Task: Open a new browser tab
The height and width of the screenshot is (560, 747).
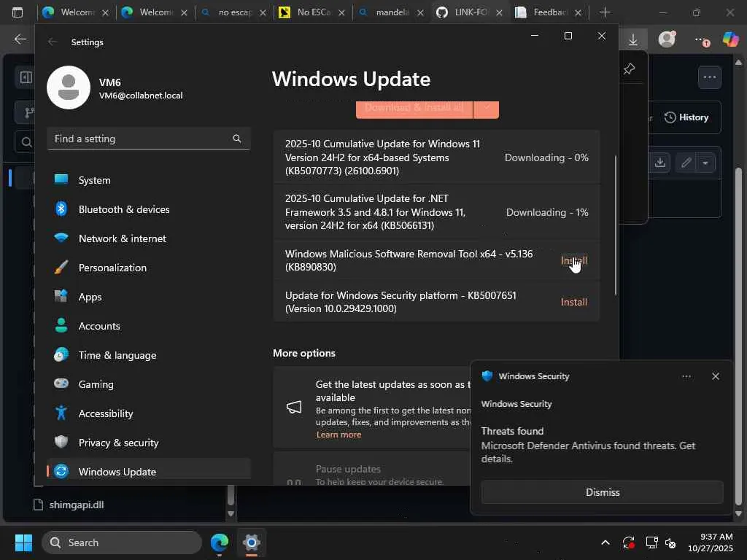Action: (605, 12)
